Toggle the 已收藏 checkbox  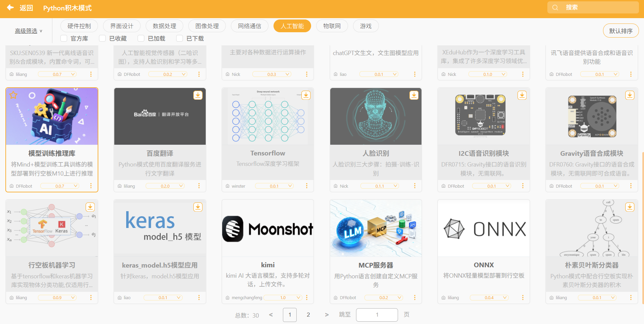click(x=102, y=38)
